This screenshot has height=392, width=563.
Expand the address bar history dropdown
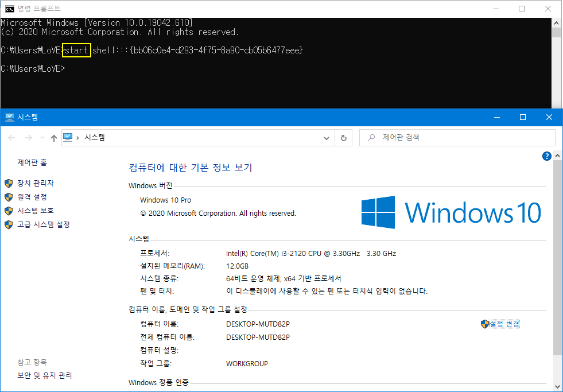327,138
